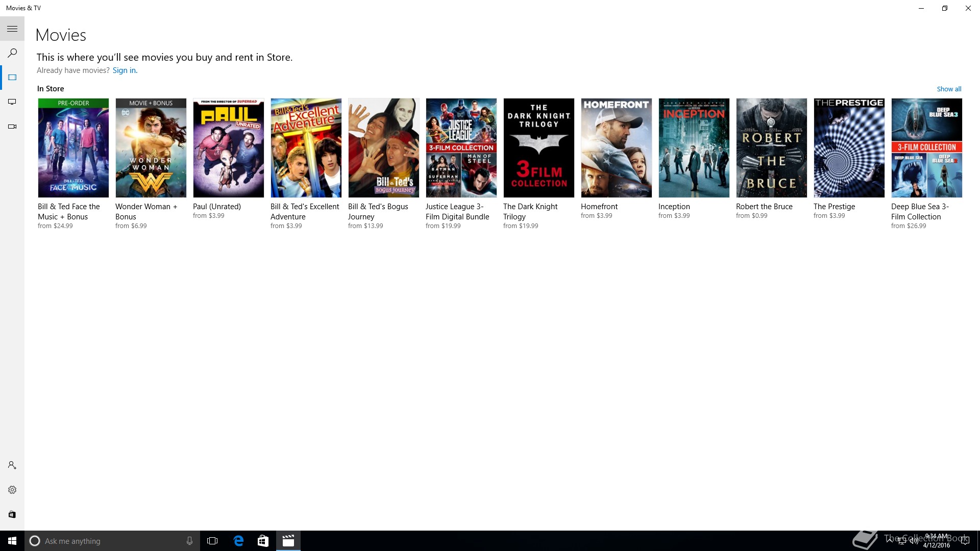The image size is (980, 551).
Task: Select the Movies section icon in sidebar
Action: point(12,78)
